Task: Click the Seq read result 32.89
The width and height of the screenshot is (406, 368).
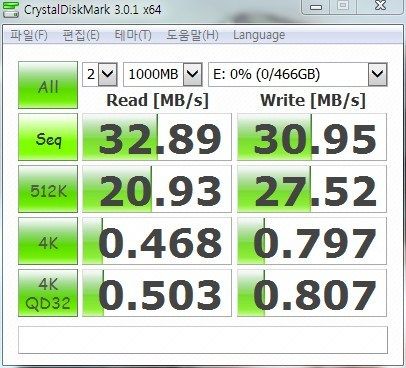Action: click(x=157, y=137)
